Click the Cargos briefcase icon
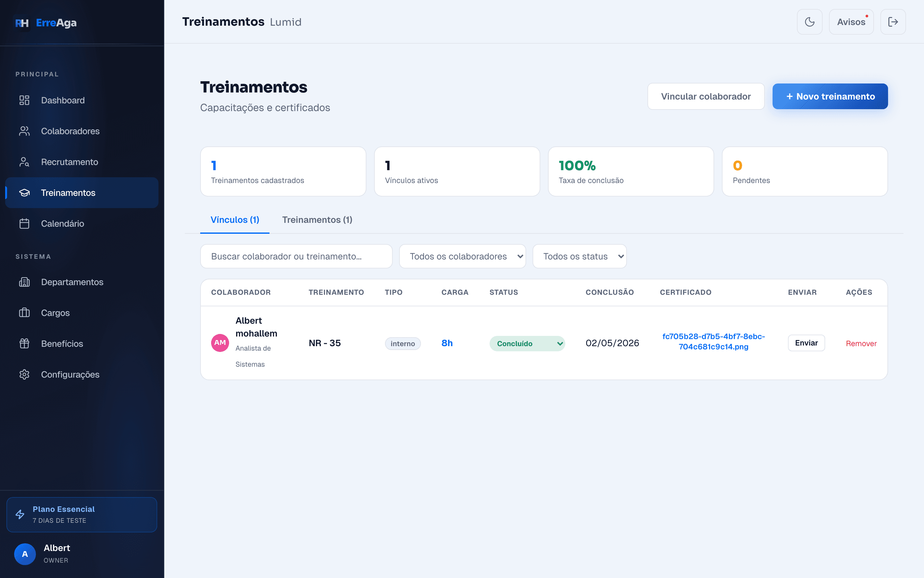Image resolution: width=924 pixels, height=578 pixels. [x=24, y=313]
